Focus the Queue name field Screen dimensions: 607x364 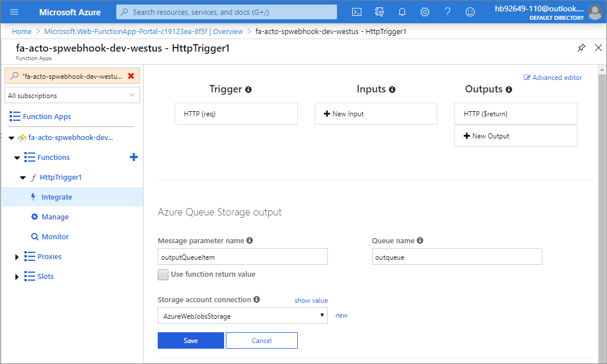pos(457,257)
